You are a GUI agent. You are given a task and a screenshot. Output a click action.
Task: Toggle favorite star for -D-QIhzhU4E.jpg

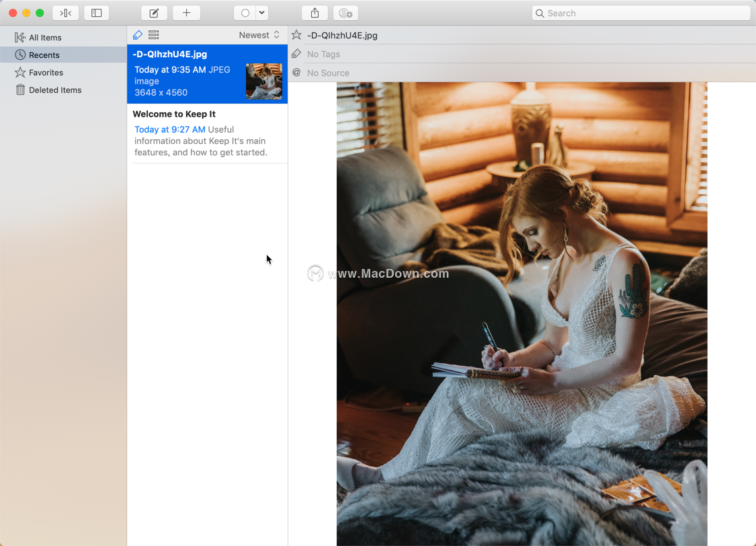[296, 35]
